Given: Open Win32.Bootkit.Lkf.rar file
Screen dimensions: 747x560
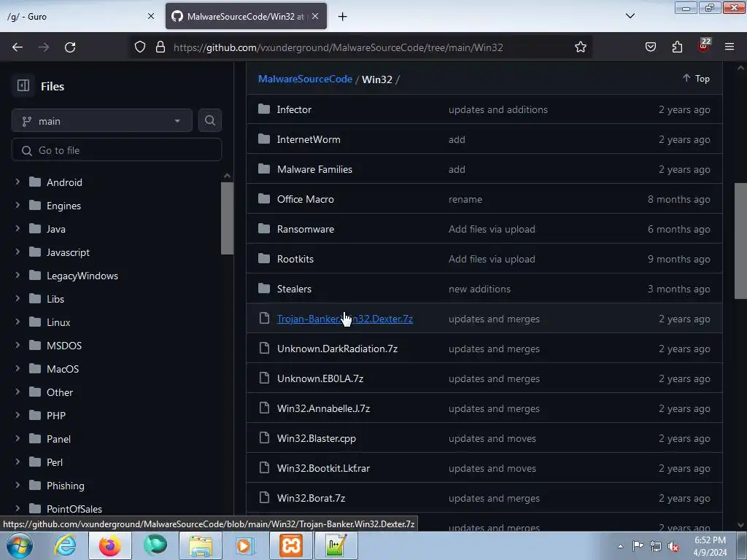Looking at the screenshot, I should (323, 469).
